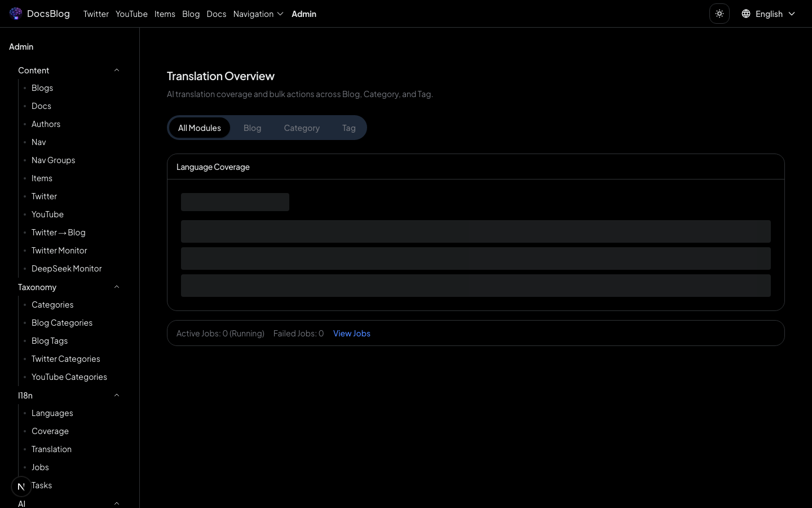Open the English language dropdown

click(x=769, y=14)
